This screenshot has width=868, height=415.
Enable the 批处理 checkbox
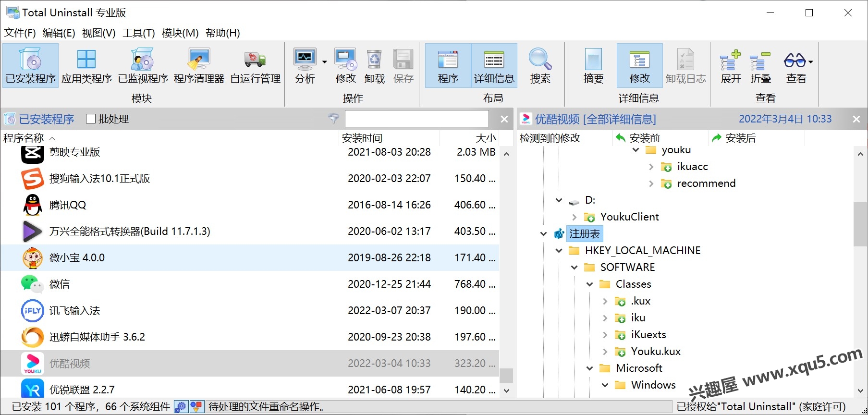pos(91,119)
